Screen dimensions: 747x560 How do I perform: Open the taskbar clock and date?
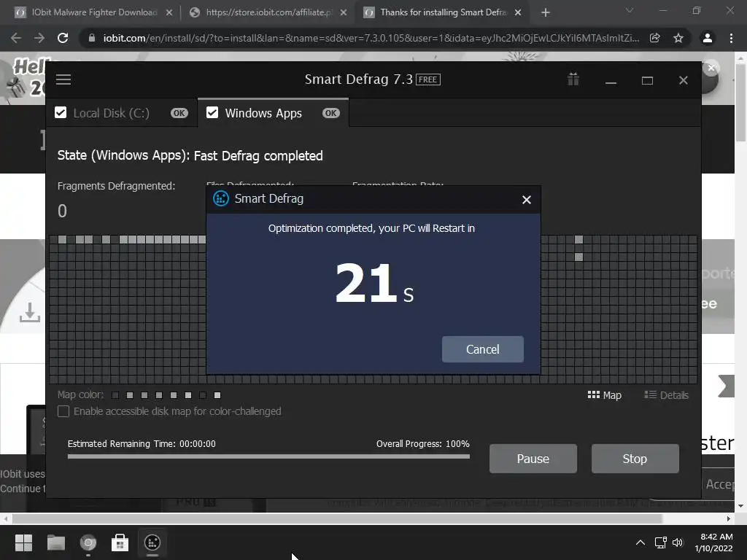[713, 542]
